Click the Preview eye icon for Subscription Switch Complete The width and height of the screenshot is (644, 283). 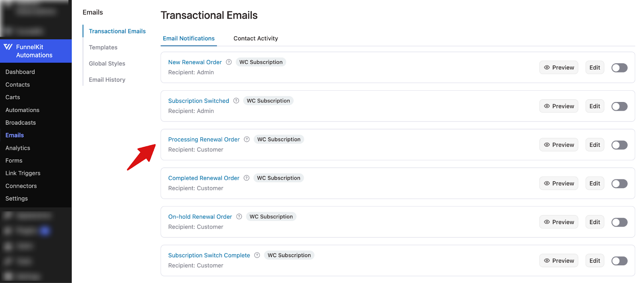pyautogui.click(x=547, y=260)
